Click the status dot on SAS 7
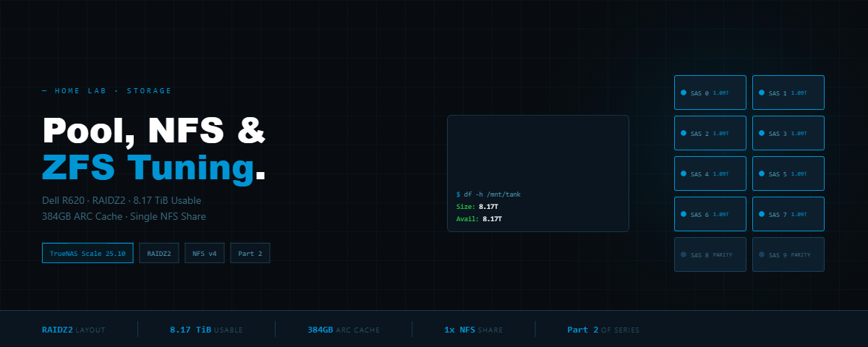Image resolution: width=868 pixels, height=347 pixels. click(x=762, y=214)
